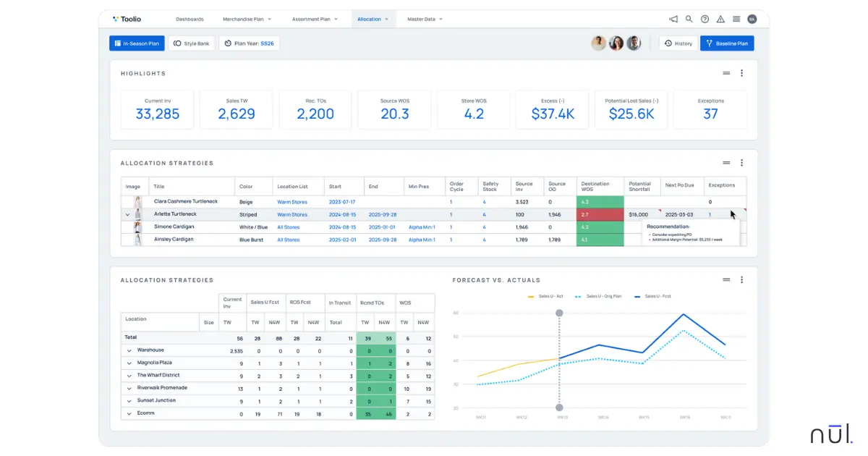Click the In-Season Plan button
The image size is (868, 456).
click(137, 43)
